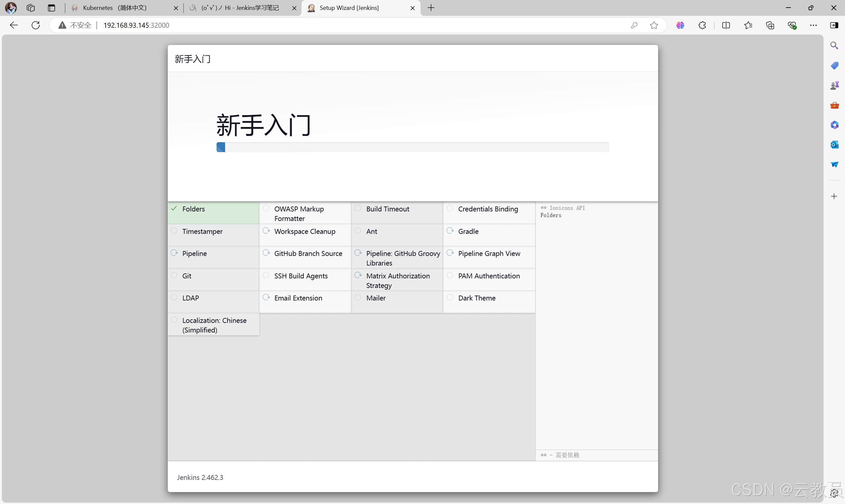Click the Gradle installing spinner icon
This screenshot has width=845, height=504.
pyautogui.click(x=450, y=231)
